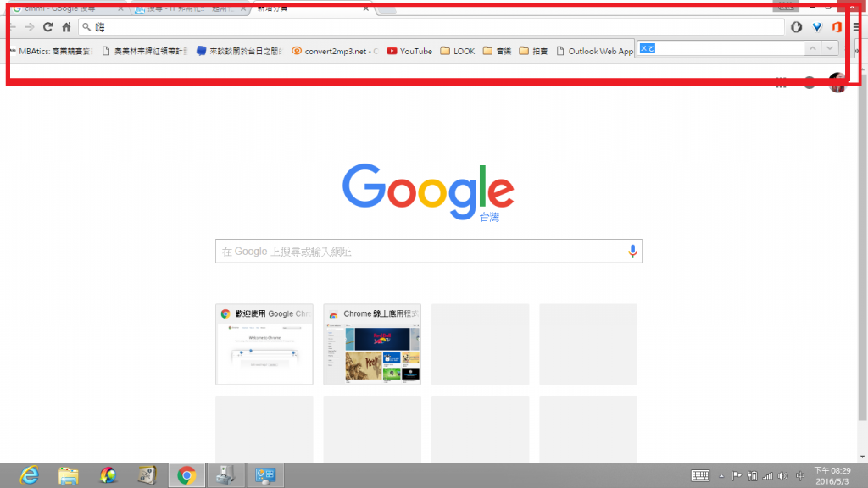Go to the home page
The width and height of the screenshot is (868, 488).
point(66,27)
